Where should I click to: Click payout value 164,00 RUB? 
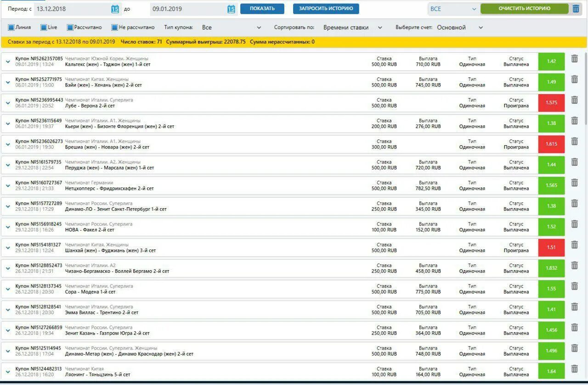coord(428,374)
